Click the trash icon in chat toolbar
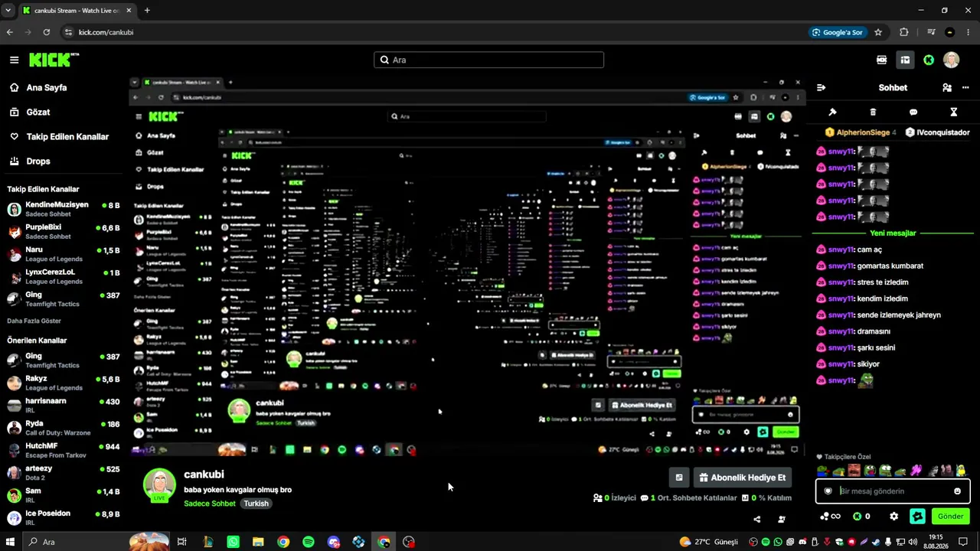This screenshot has height=551, width=980. point(873,112)
